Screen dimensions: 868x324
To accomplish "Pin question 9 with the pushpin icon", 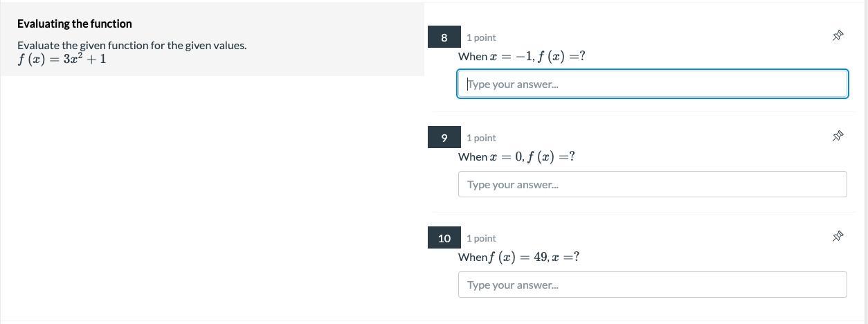I will (x=838, y=136).
